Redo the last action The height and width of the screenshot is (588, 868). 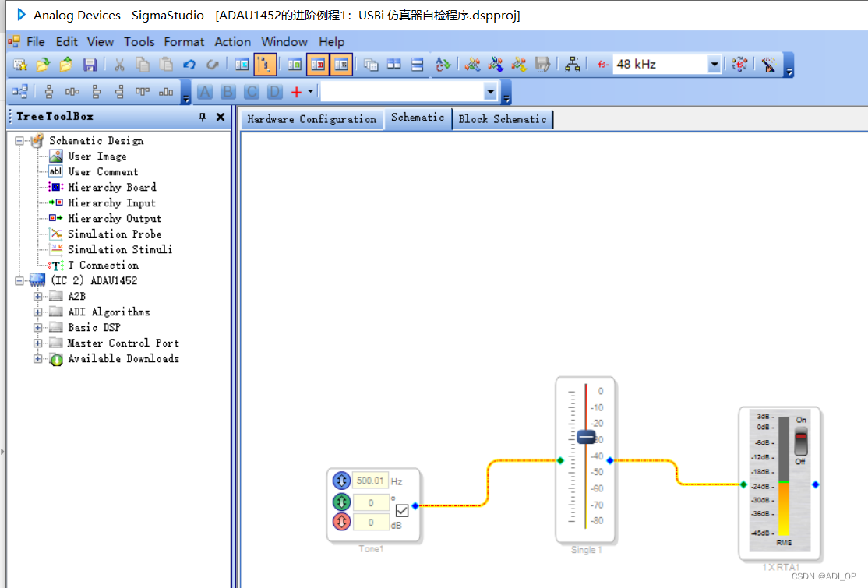(213, 65)
